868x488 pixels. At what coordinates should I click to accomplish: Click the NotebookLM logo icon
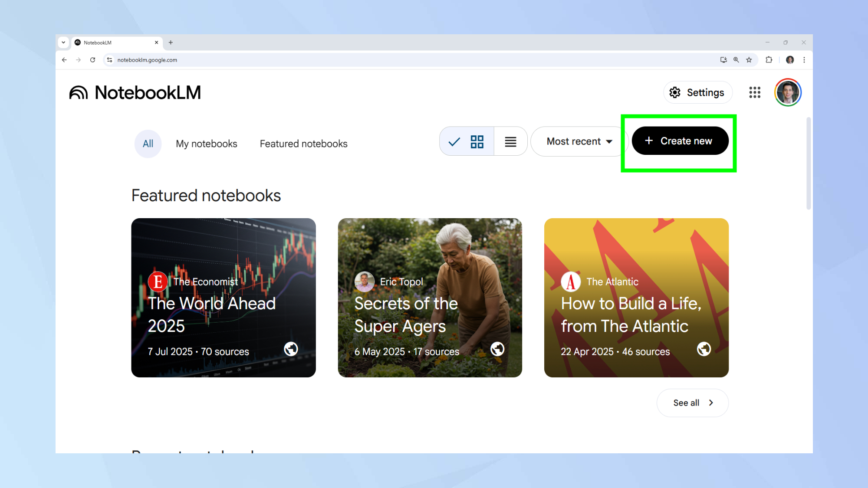(x=79, y=92)
